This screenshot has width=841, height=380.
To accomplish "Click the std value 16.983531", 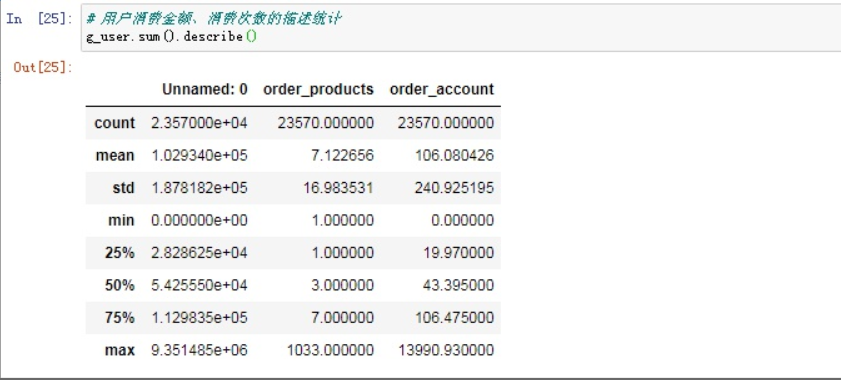I will point(338,188).
